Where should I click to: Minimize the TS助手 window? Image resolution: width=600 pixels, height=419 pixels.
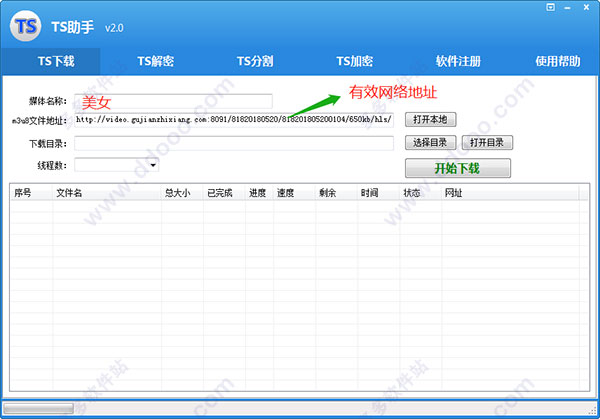567,8
